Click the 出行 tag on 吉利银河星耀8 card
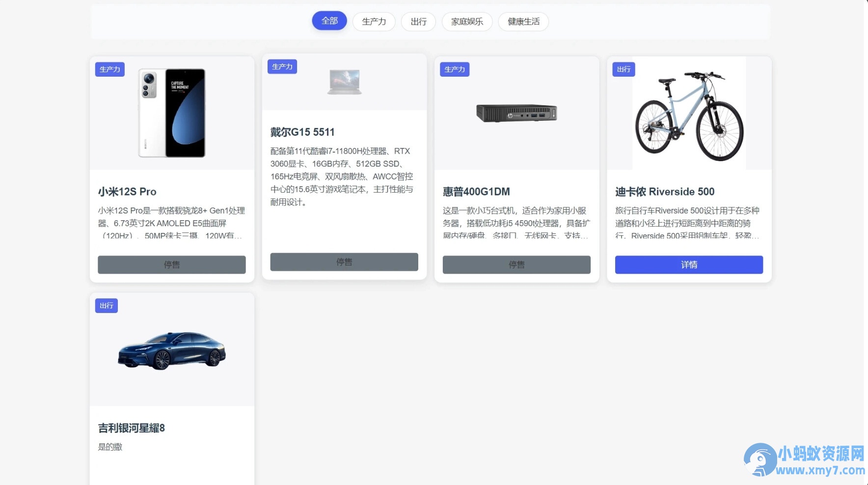The image size is (868, 485). (x=107, y=306)
